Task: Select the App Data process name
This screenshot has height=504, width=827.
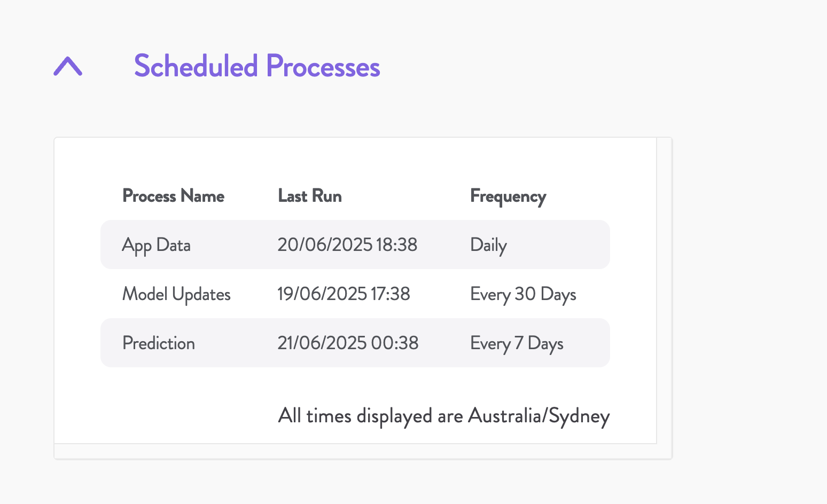Action: point(156,245)
